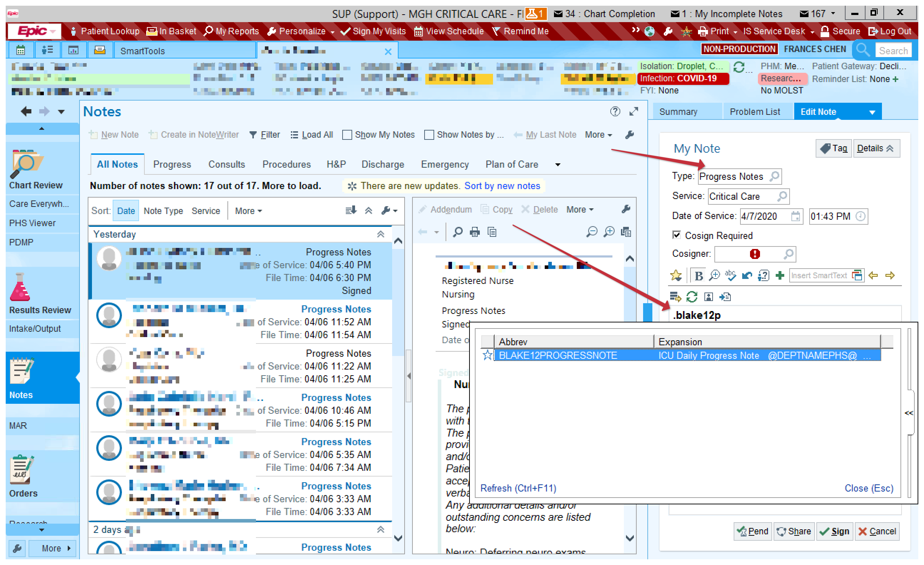Viewport: 924px width, 565px height.
Task: Collapse the Yesterday notes group
Action: coord(381,234)
